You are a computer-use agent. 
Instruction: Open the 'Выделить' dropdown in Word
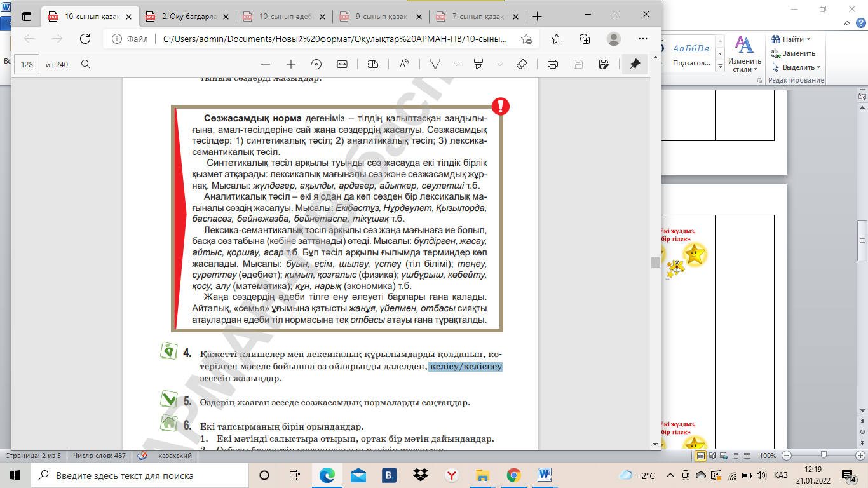coord(796,67)
